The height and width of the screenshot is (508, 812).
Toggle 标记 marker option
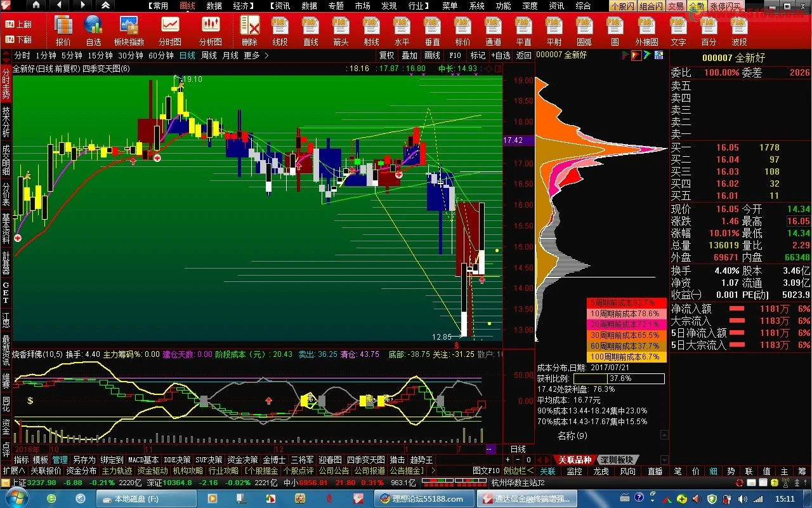478,55
